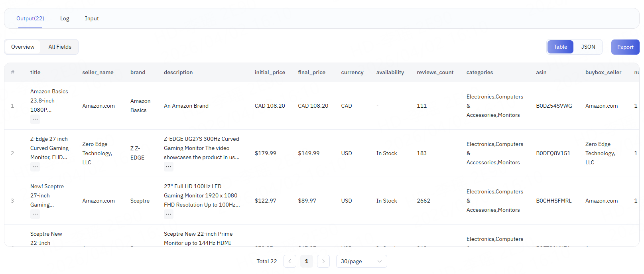Click ASIN B0CHHSFMRL cell
The height and width of the screenshot is (274, 644).
tap(554, 201)
